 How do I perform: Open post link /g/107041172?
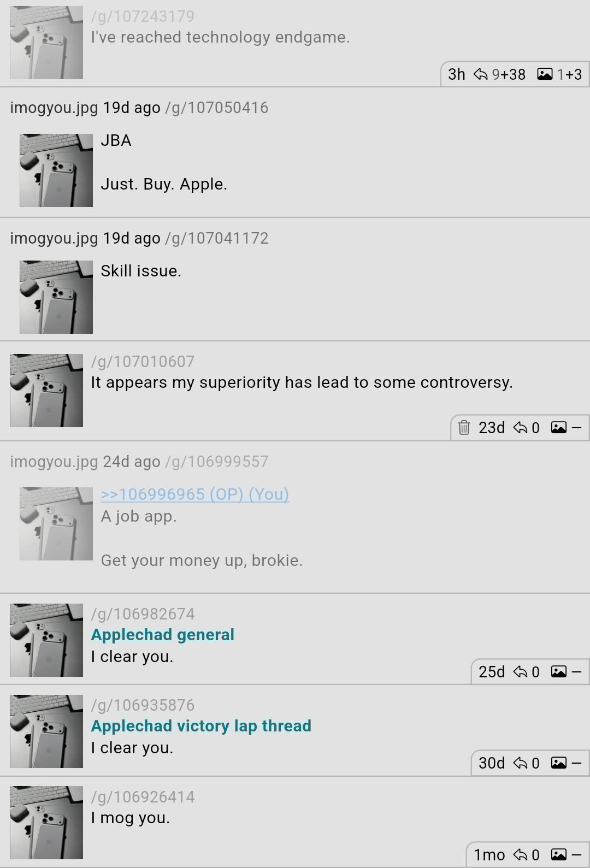pos(216,238)
